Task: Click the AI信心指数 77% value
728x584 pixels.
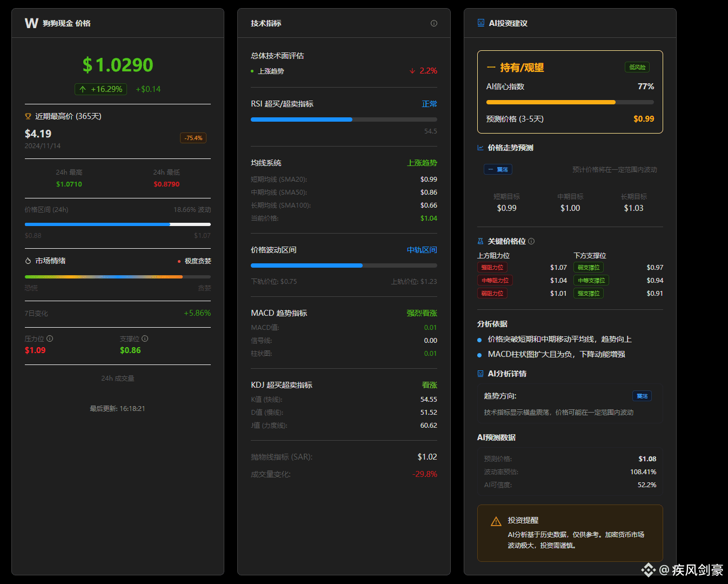Action: tap(646, 87)
